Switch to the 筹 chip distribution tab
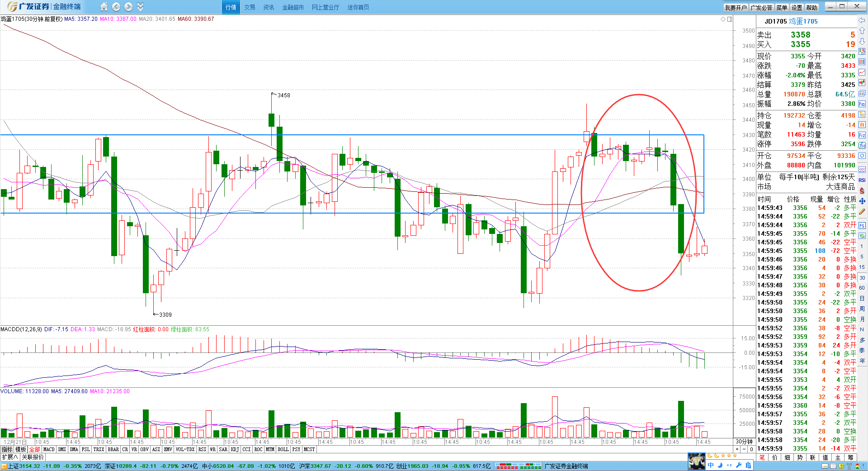The width and height of the screenshot is (868, 471). [x=850, y=457]
